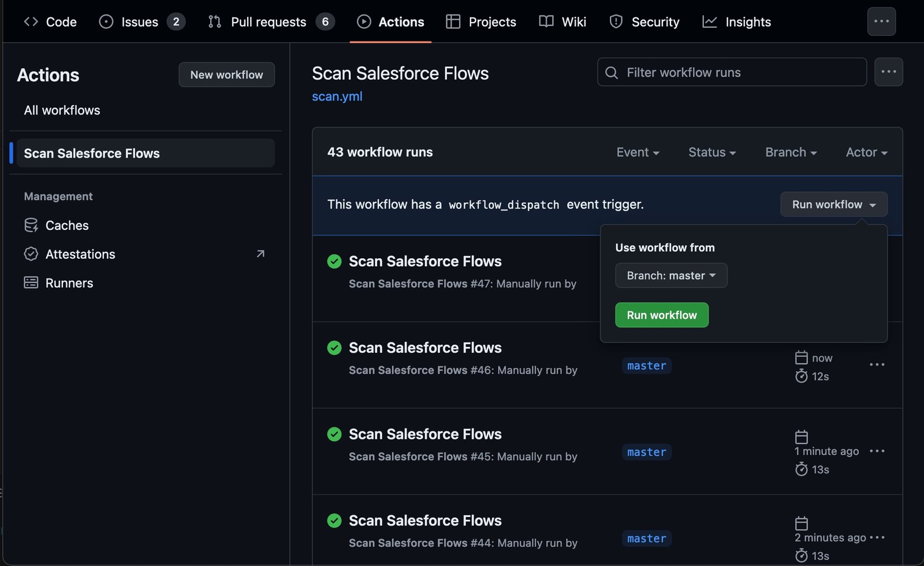Expand the Actor filter dropdown
The image size is (924, 566).
pyautogui.click(x=867, y=152)
